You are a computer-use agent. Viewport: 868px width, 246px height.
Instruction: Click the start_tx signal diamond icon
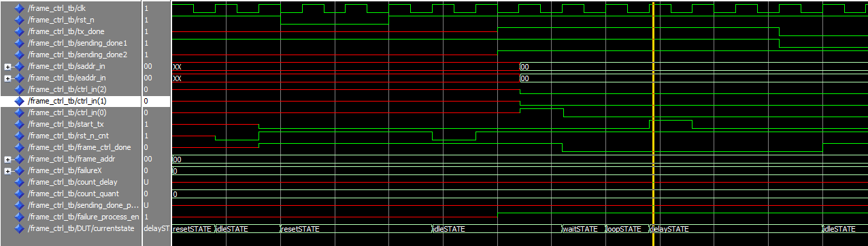point(19,124)
